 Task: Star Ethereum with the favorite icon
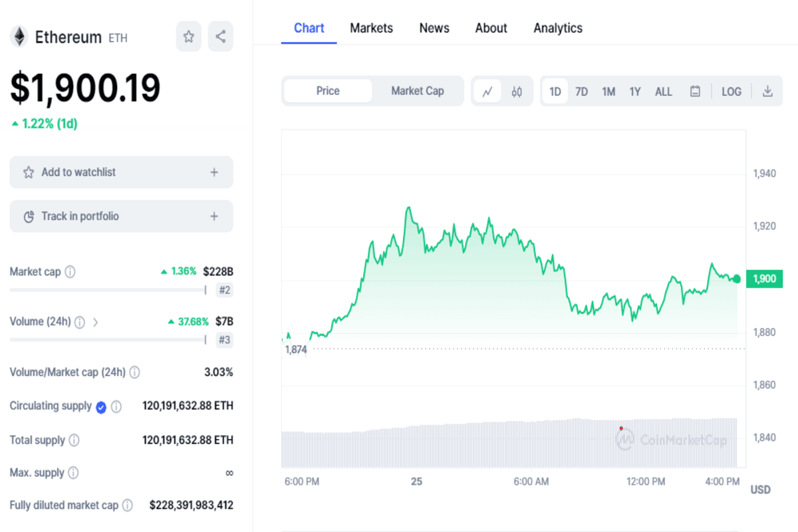[188, 37]
